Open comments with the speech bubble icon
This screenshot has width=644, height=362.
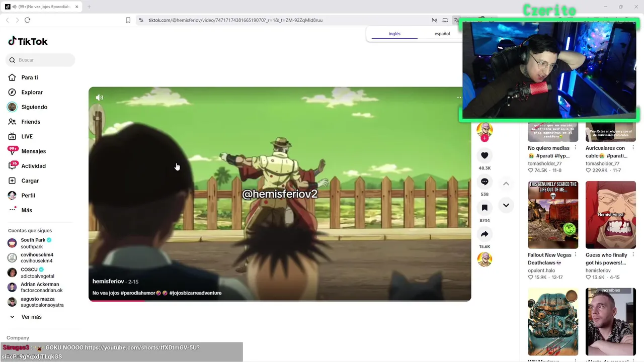[x=485, y=182]
